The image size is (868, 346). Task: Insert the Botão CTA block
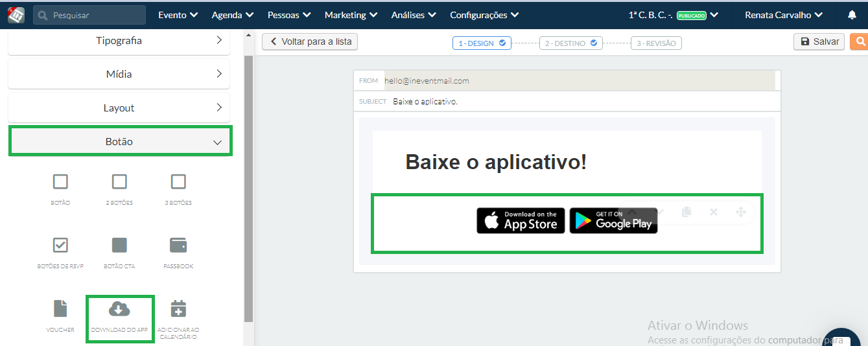(x=119, y=253)
